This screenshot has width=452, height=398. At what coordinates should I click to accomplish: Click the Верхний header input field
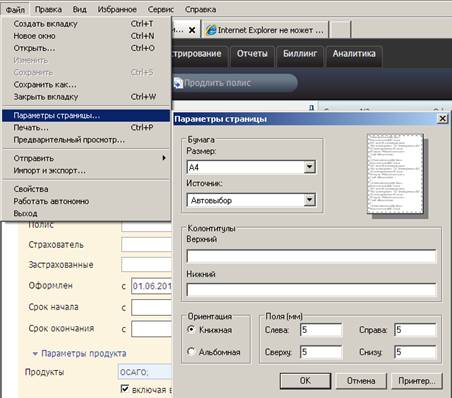coord(311,256)
